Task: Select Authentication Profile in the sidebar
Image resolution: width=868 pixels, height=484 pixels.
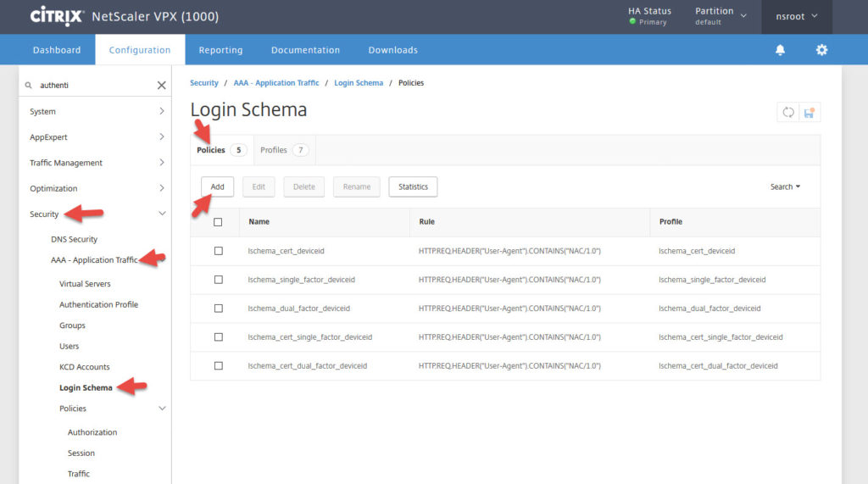Action: point(98,304)
